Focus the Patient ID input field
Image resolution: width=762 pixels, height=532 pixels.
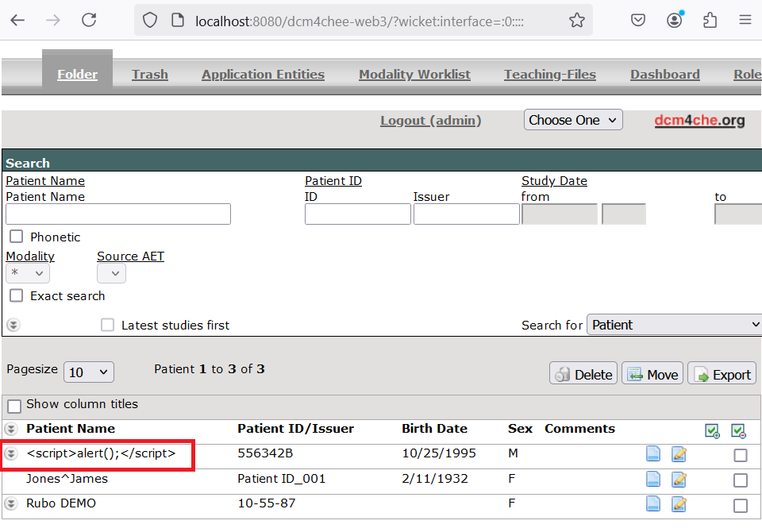358,214
